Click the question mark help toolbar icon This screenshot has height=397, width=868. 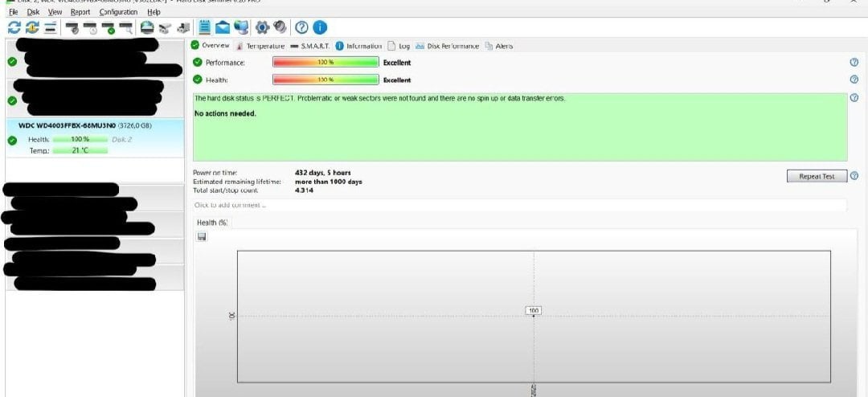pyautogui.click(x=301, y=27)
